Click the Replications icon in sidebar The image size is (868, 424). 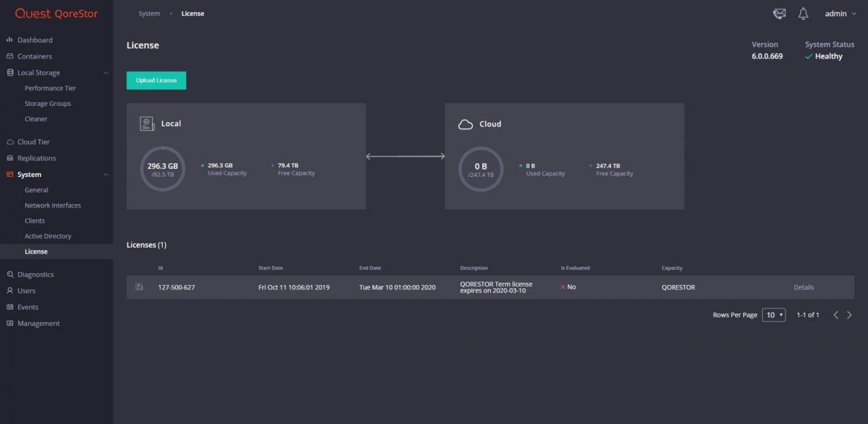[x=10, y=158]
